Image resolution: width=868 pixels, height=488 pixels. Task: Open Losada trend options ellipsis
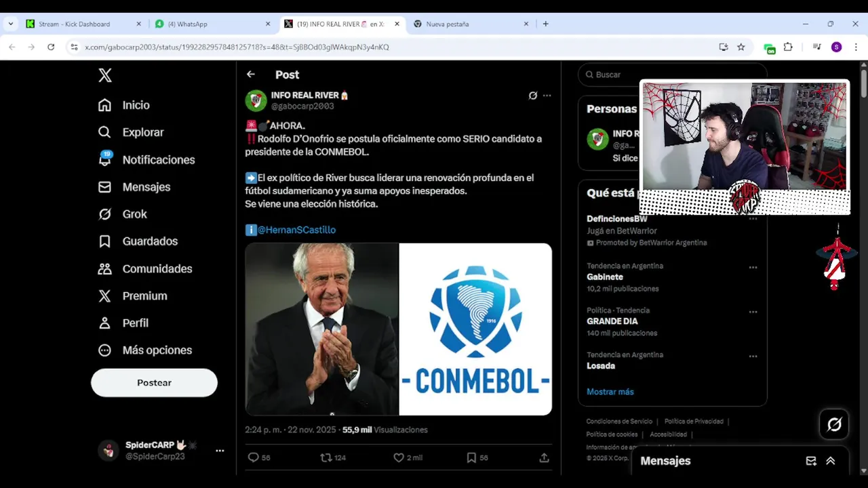pos(753,356)
